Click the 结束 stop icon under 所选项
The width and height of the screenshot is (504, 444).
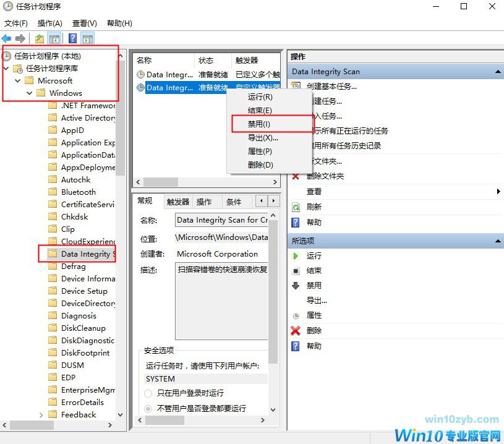(x=296, y=271)
